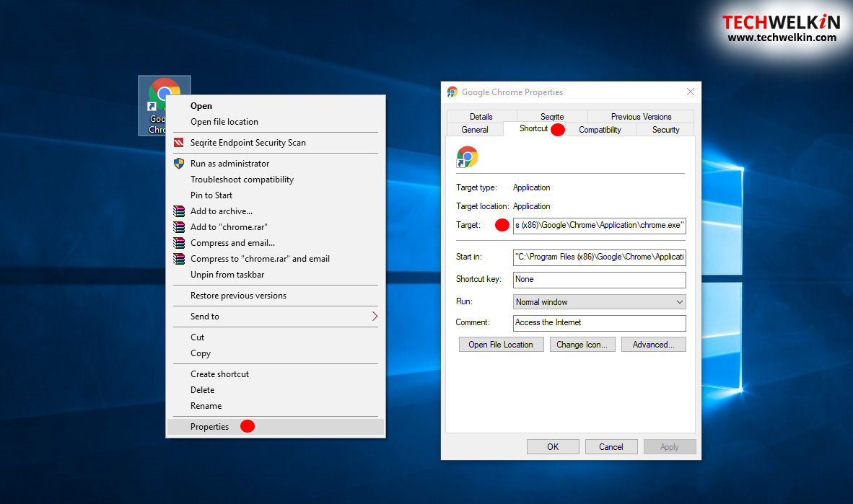
Task: Select Unpin from taskbar
Action: [x=275, y=275]
